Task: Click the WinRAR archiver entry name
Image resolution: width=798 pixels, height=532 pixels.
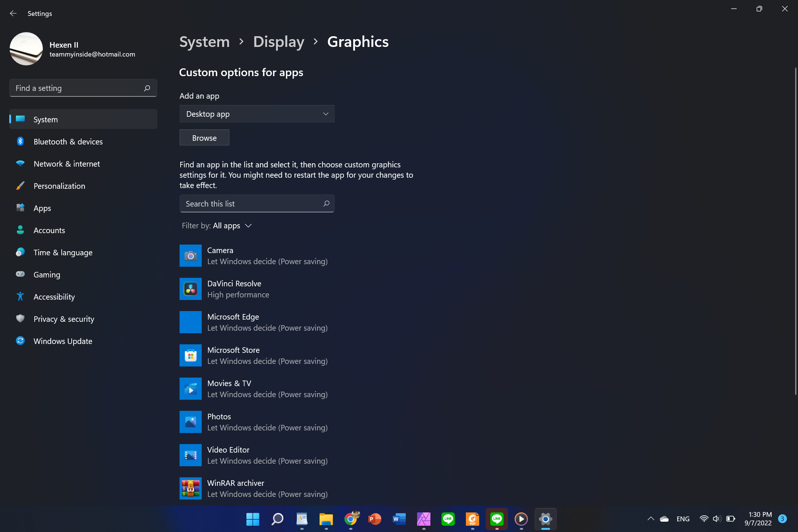Action: point(236,483)
